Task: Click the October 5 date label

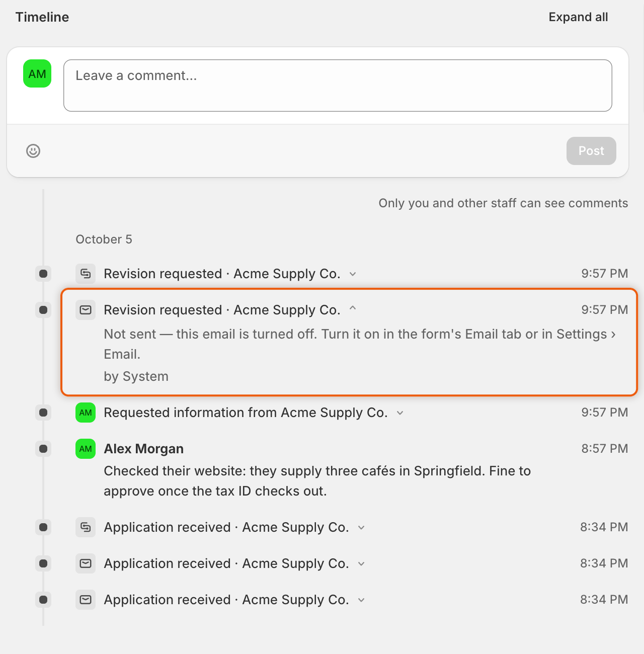Action: 104,239
